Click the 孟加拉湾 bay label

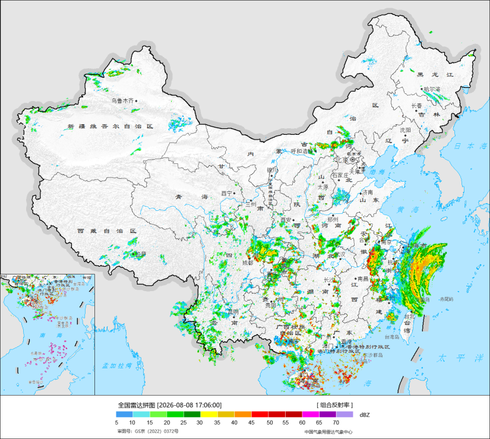(x=117, y=366)
